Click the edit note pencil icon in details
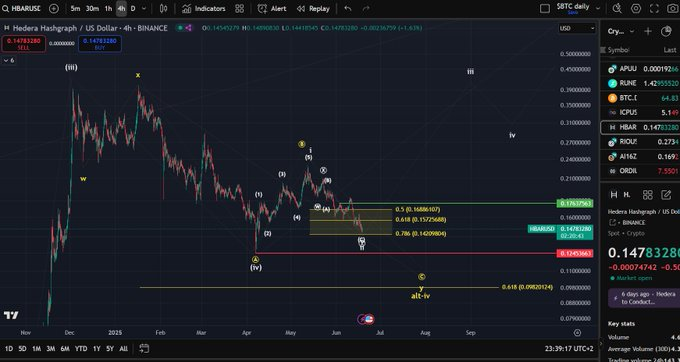 (666, 195)
